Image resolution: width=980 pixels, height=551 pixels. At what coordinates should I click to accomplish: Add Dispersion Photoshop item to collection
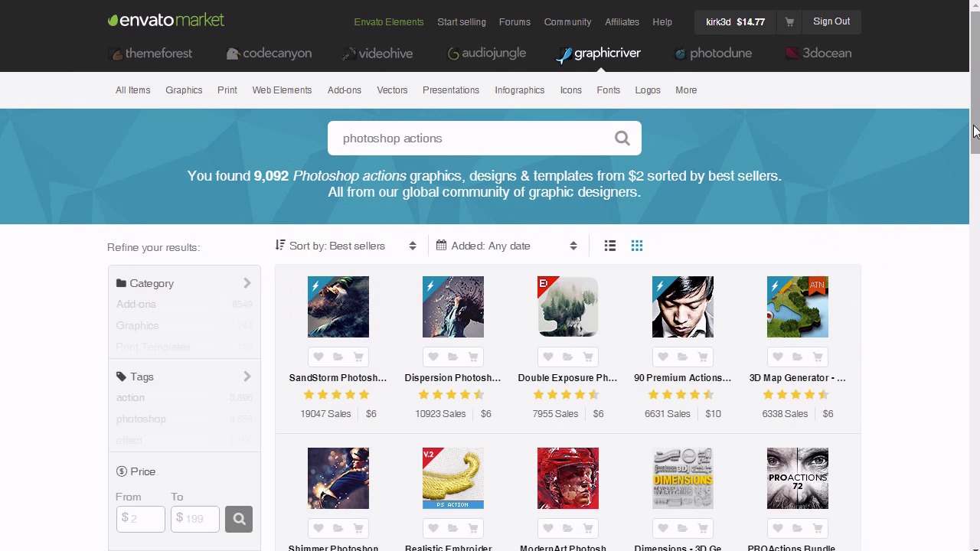point(452,357)
